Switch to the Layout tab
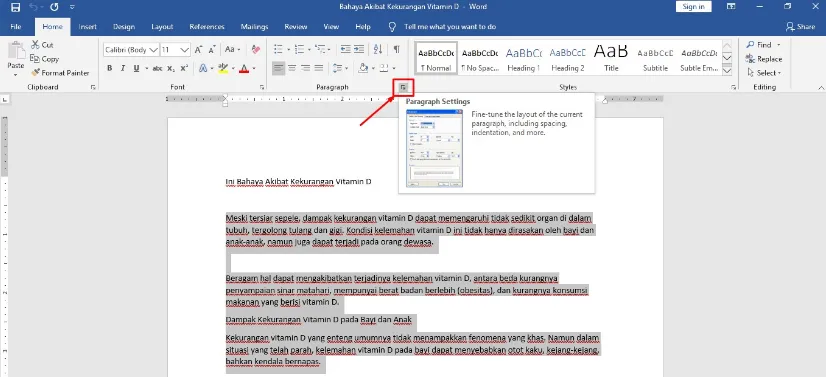The height and width of the screenshot is (377, 826). coord(162,27)
